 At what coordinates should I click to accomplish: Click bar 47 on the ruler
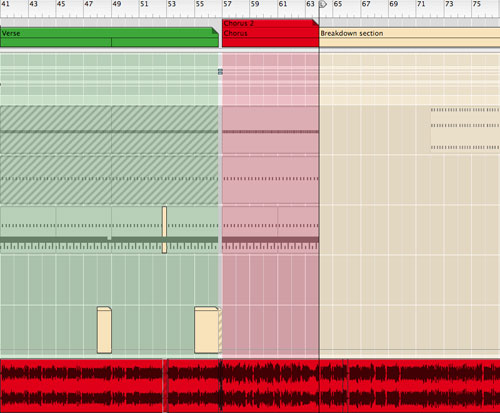(x=89, y=4)
